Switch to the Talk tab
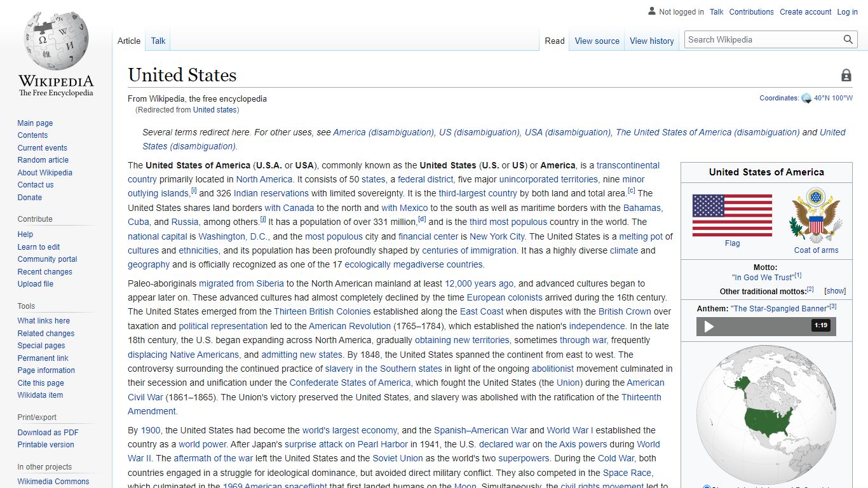This screenshot has width=868, height=488. 158,41
